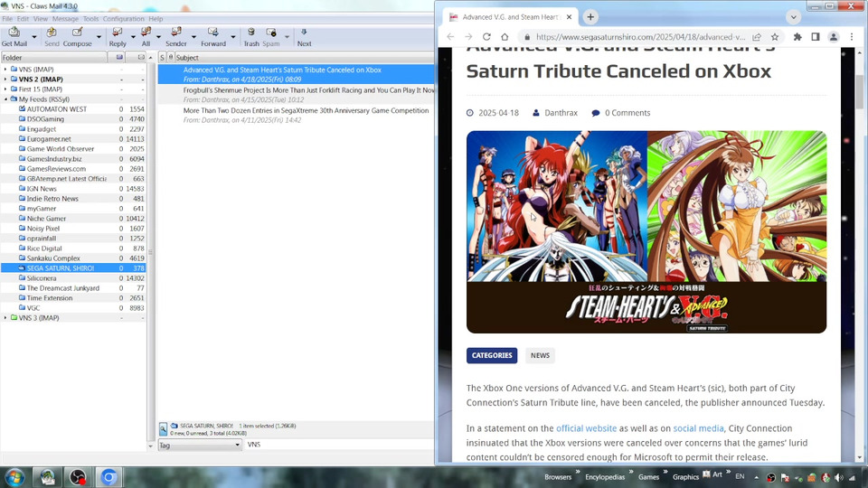
Task: Click Claws Mail taskbar icon
Action: (x=48, y=477)
